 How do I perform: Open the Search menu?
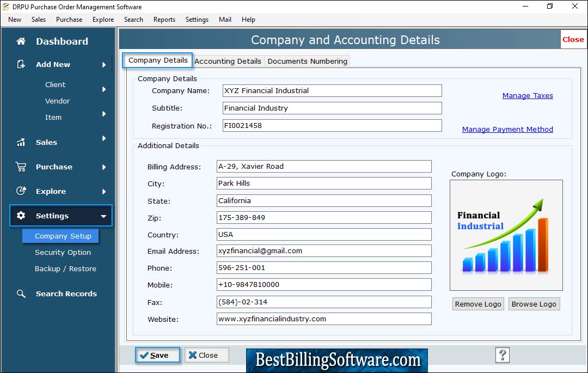[x=133, y=20]
